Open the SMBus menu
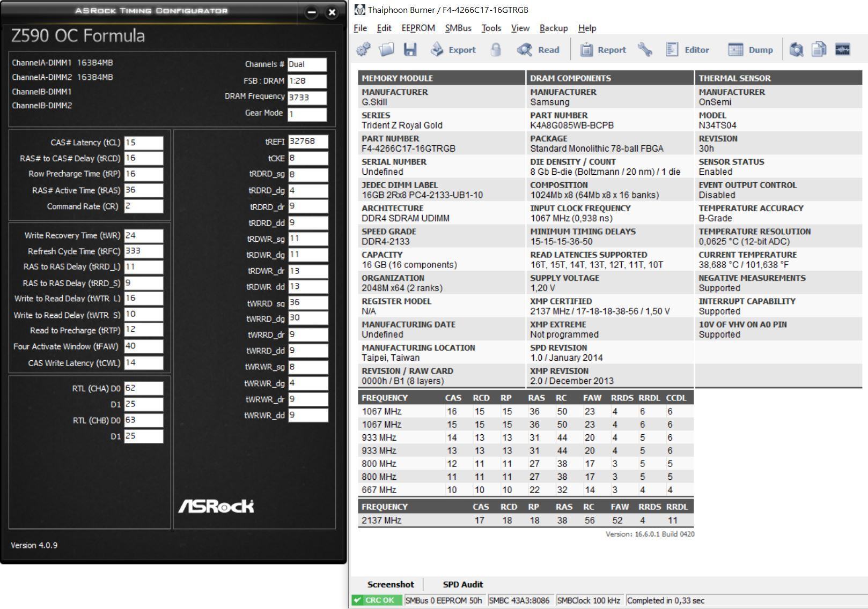Image resolution: width=868 pixels, height=609 pixels. 458,28
